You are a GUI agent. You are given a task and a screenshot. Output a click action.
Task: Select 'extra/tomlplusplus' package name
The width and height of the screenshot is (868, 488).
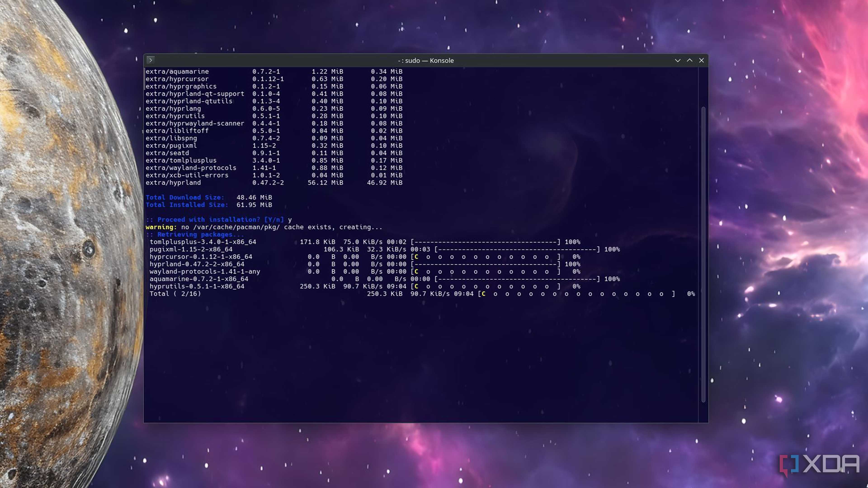click(181, 160)
